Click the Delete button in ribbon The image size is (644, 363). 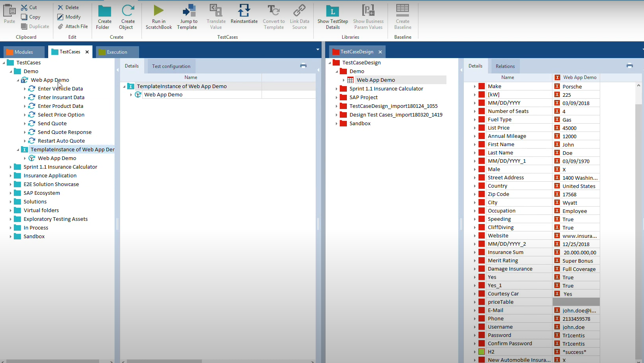click(68, 8)
